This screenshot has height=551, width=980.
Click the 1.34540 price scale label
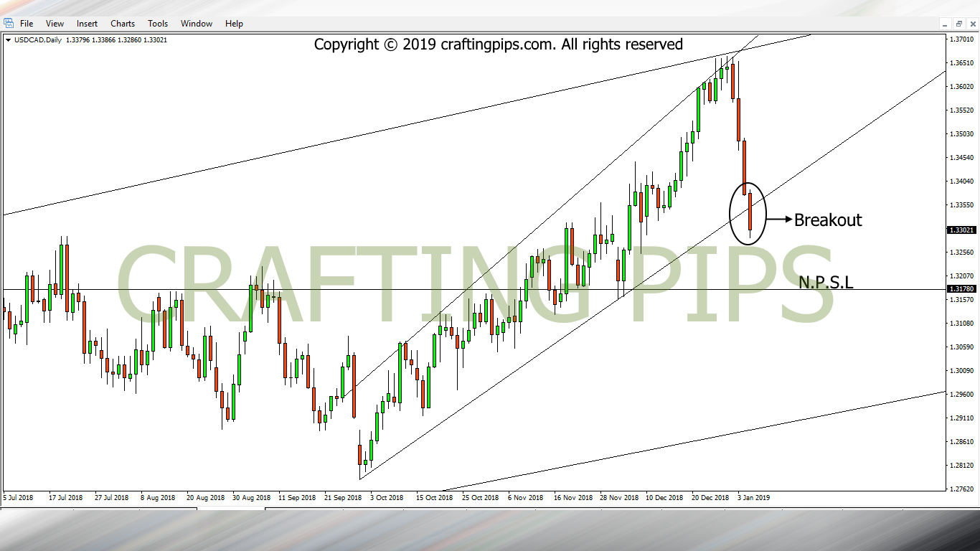[x=960, y=158]
